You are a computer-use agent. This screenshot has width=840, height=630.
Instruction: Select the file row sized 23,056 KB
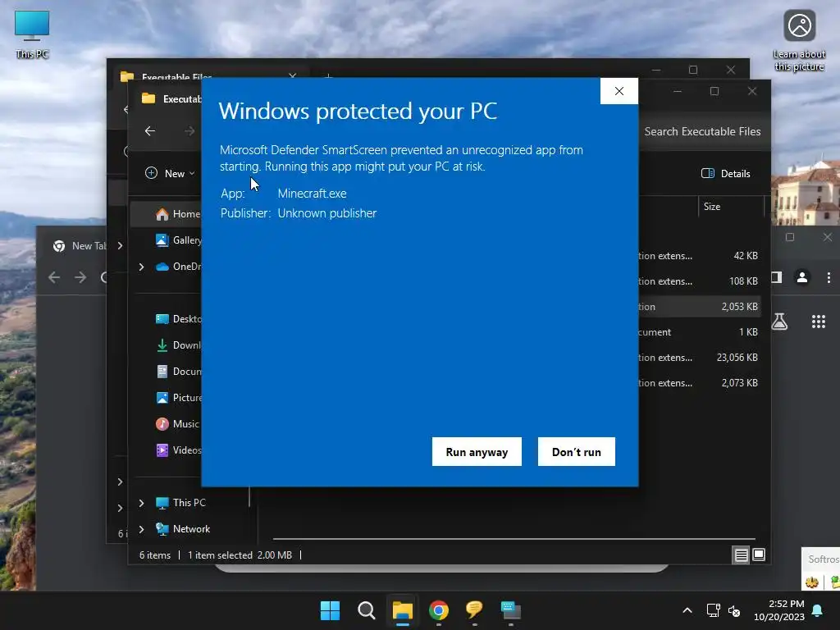pos(699,358)
